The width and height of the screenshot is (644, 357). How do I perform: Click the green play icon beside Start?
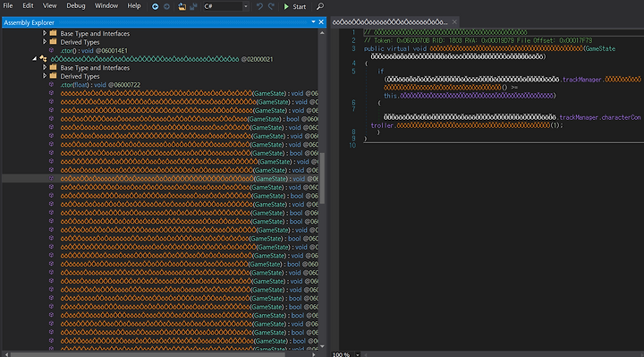coord(287,6)
